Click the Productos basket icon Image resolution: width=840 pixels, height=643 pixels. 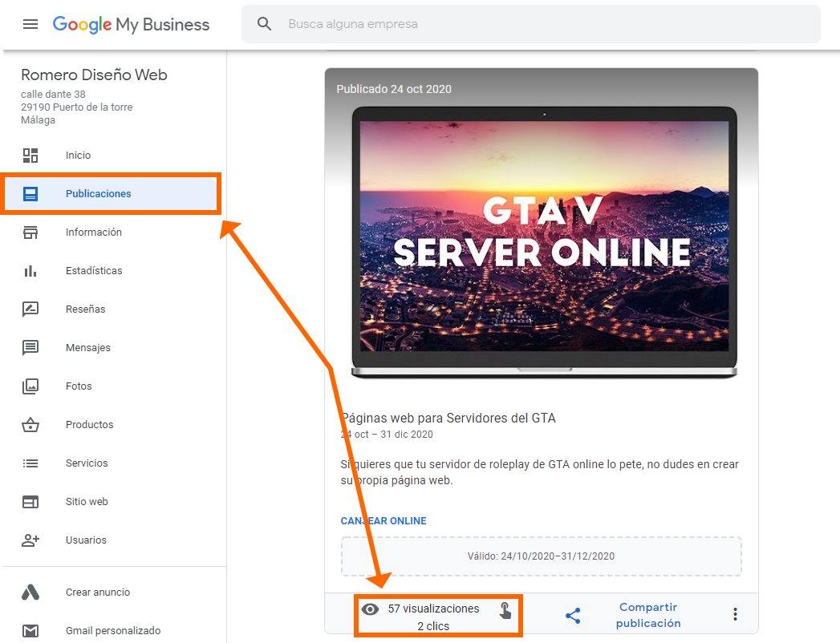click(30, 425)
